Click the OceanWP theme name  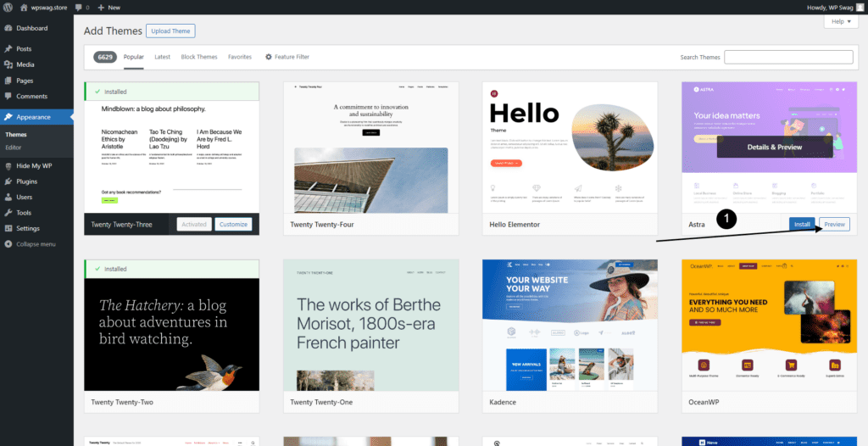704,402
